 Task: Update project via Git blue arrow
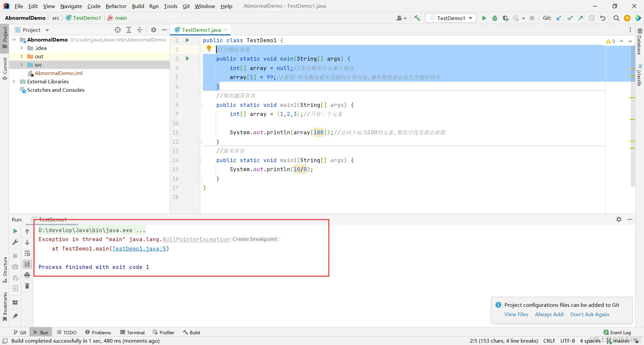[559, 18]
